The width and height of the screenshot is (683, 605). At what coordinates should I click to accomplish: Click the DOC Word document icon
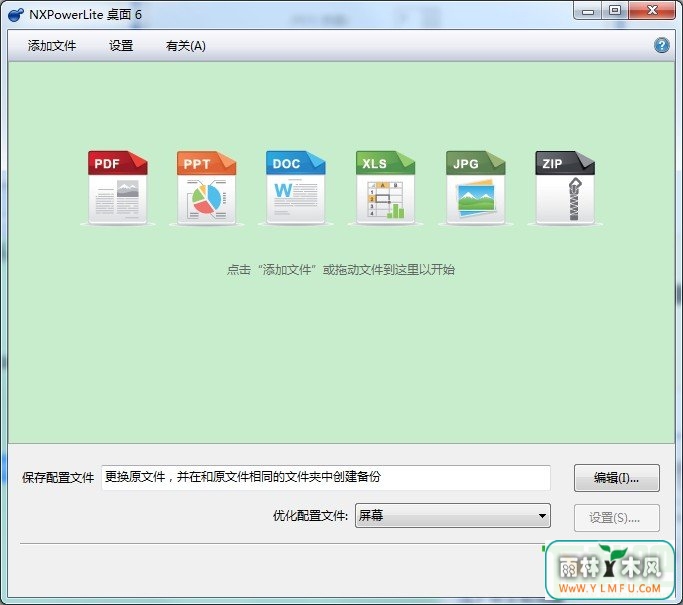pyautogui.click(x=296, y=188)
